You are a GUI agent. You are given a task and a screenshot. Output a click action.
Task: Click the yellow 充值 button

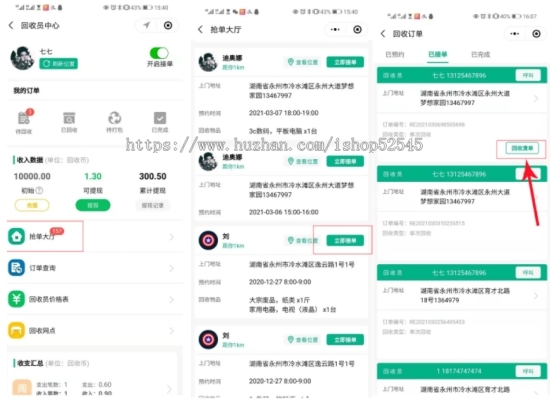click(x=32, y=205)
